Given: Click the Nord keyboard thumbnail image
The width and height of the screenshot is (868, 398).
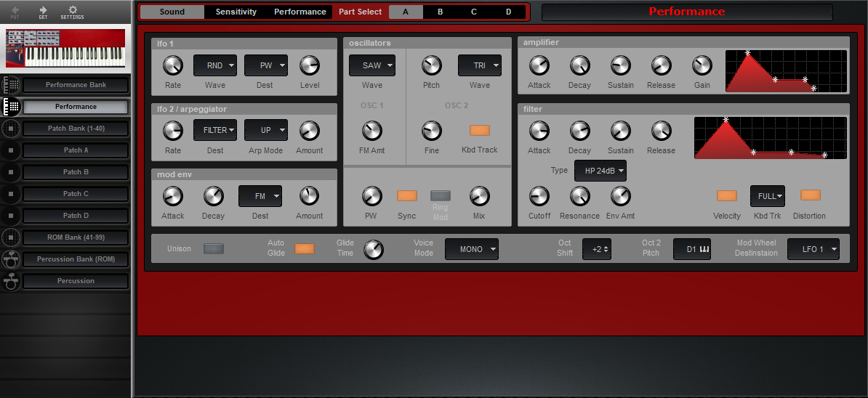Looking at the screenshot, I should click(65, 48).
